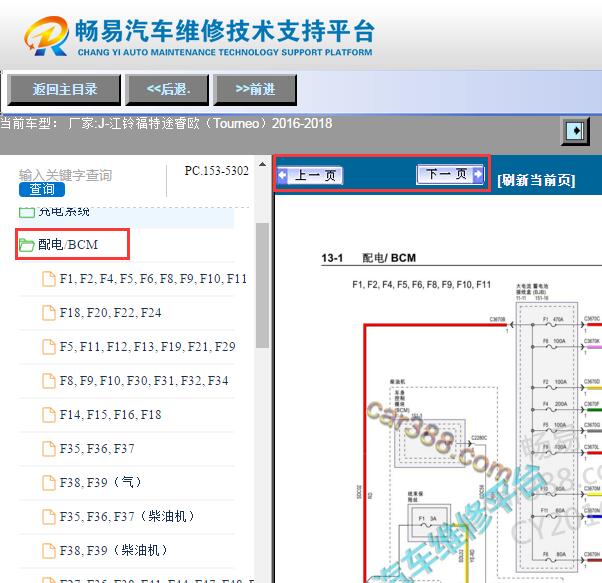Click the 返回主目录 button
The image size is (602, 583).
[64, 89]
